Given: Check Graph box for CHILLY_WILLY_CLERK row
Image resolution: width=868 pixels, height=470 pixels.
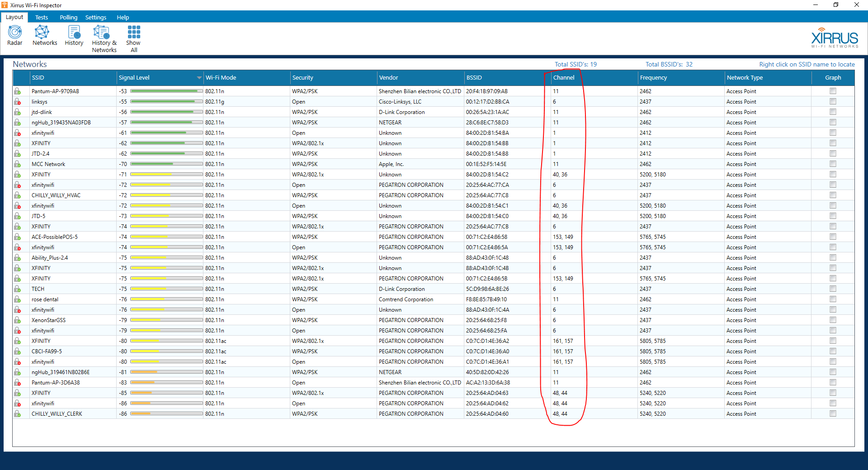Looking at the screenshot, I should (x=833, y=413).
